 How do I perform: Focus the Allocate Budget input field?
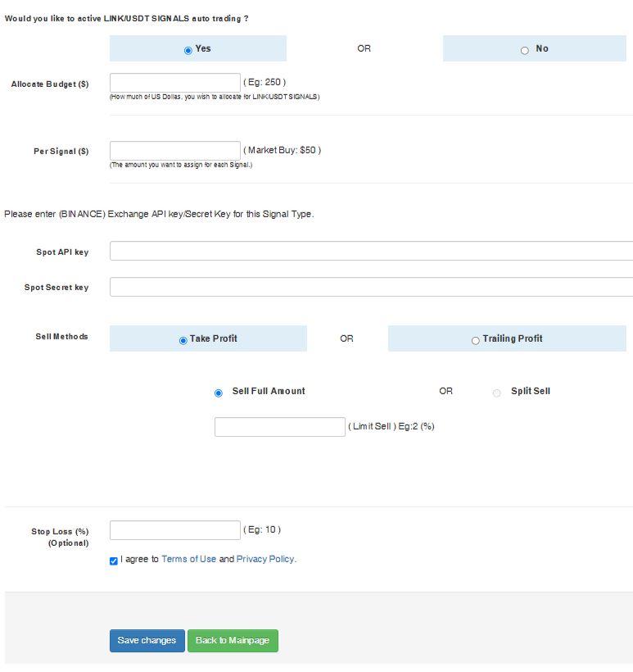tap(174, 83)
